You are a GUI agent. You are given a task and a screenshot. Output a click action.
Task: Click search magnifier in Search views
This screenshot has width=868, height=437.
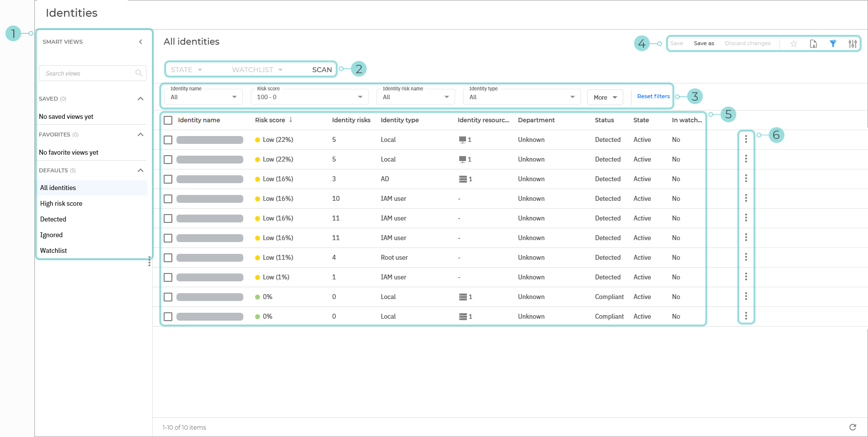pyautogui.click(x=139, y=73)
